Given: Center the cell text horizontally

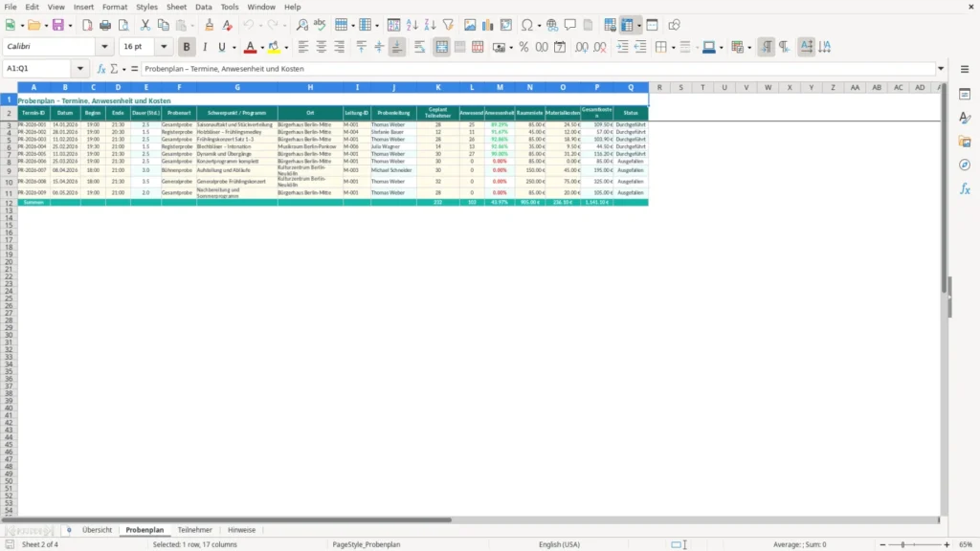Looking at the screenshot, I should (322, 47).
